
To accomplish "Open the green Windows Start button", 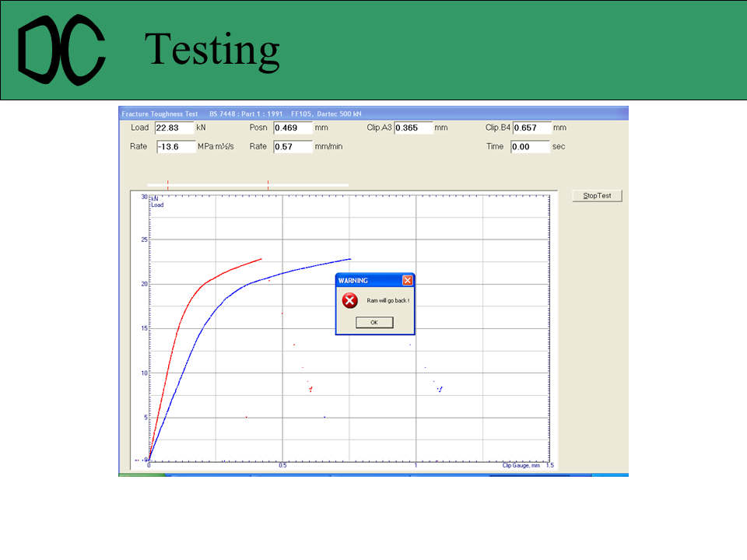I will click(142, 473).
